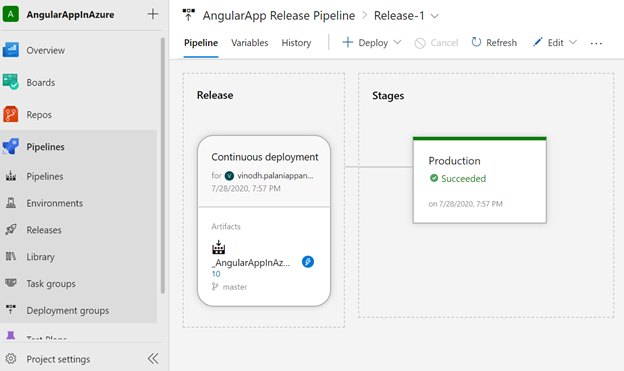Screen dimensions: 624x371
Task: Switch to the Variables tab
Action: pos(250,43)
